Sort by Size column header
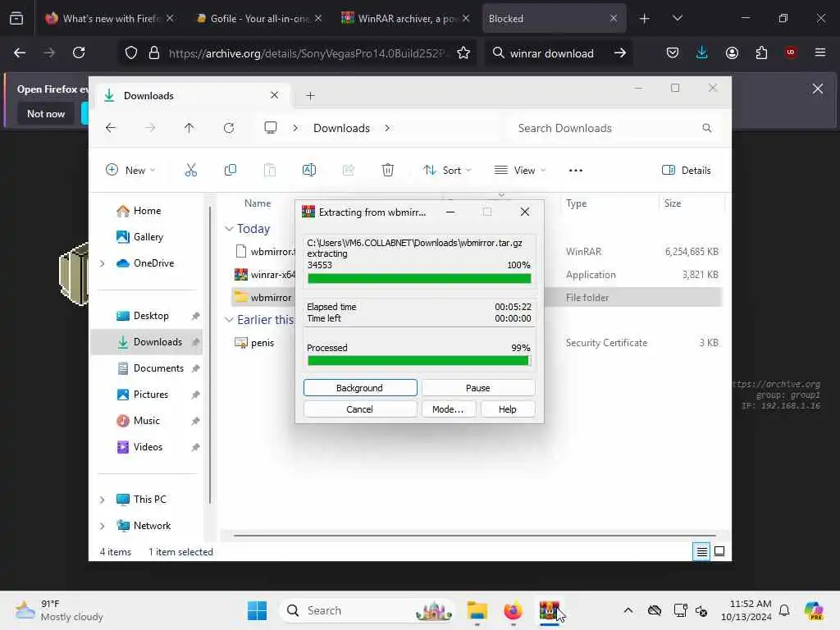 (673, 203)
